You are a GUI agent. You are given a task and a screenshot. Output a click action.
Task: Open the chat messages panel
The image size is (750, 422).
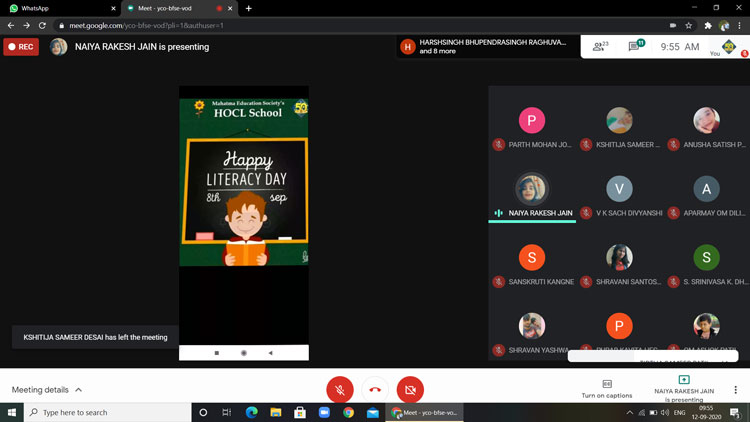click(x=635, y=46)
